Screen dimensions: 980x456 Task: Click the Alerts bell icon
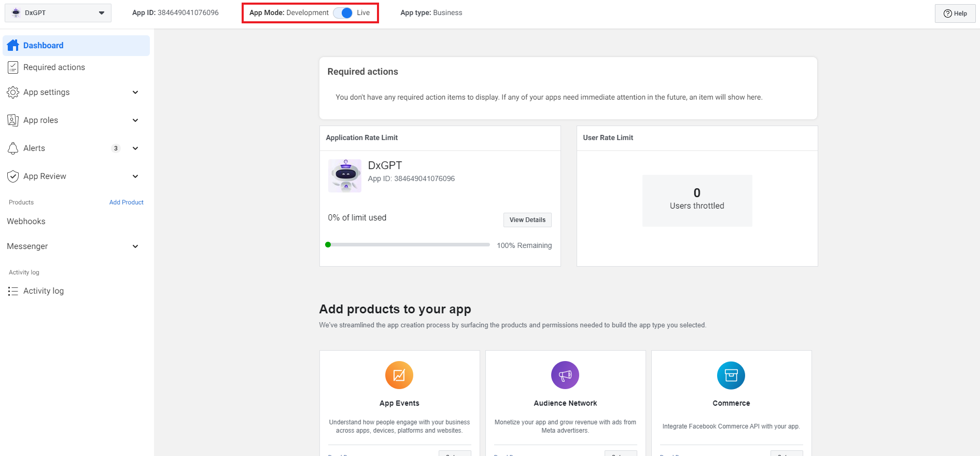click(13, 148)
